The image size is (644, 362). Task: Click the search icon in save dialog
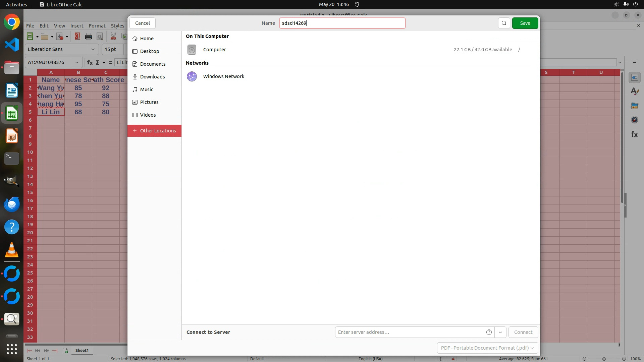pos(504,23)
